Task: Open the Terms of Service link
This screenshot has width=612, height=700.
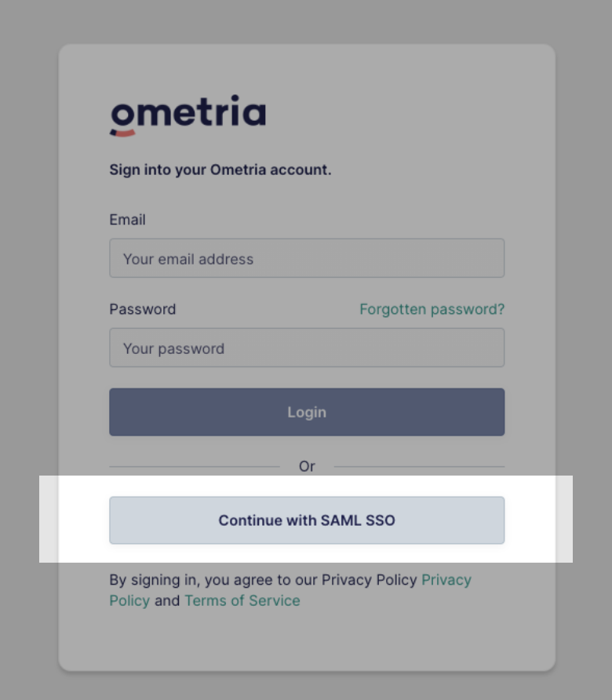Action: coord(242,600)
